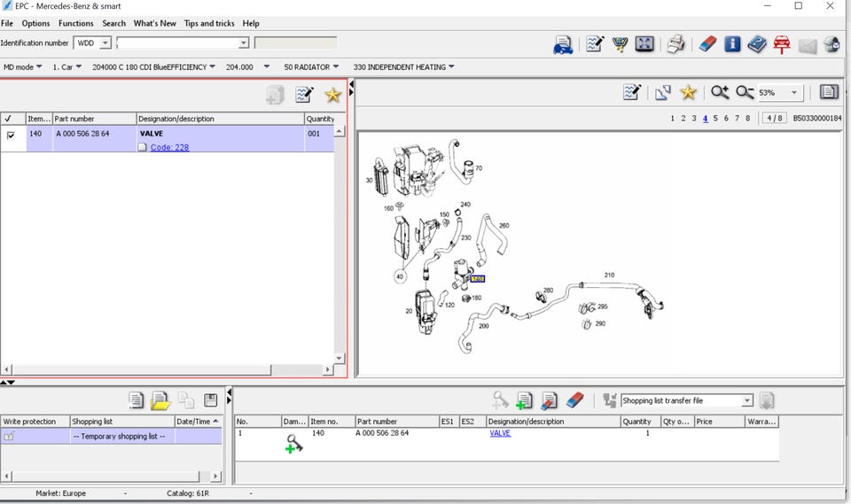The height and width of the screenshot is (504, 851).
Task: Open the identification number combo dropdown arrow
Action: click(244, 43)
